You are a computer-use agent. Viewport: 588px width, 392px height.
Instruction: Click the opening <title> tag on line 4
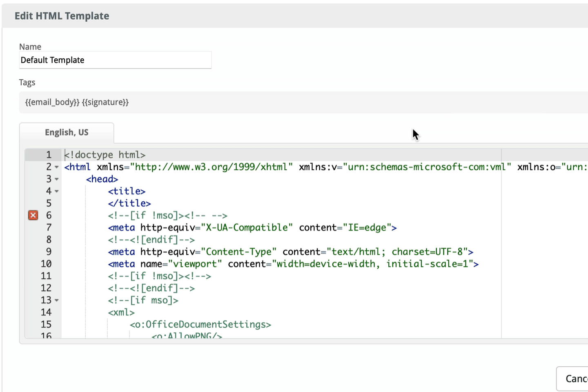127,191
